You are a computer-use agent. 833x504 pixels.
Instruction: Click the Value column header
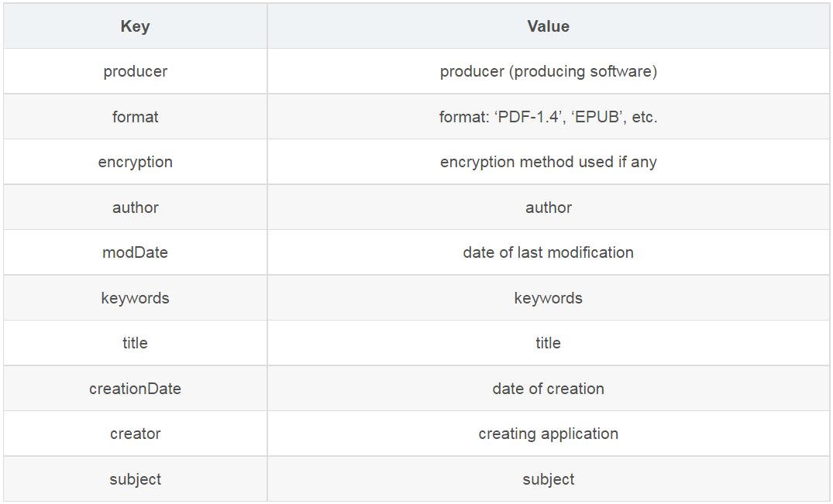point(548,26)
